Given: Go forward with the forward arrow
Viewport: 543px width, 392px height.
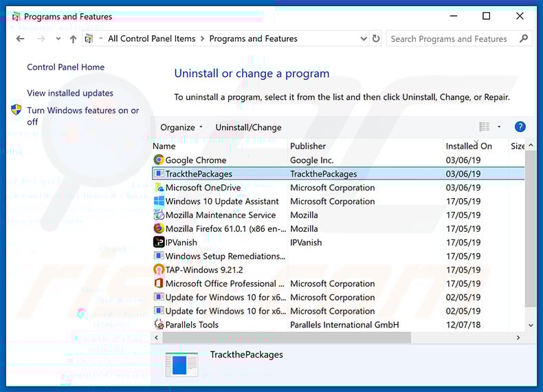Looking at the screenshot, I should point(41,39).
